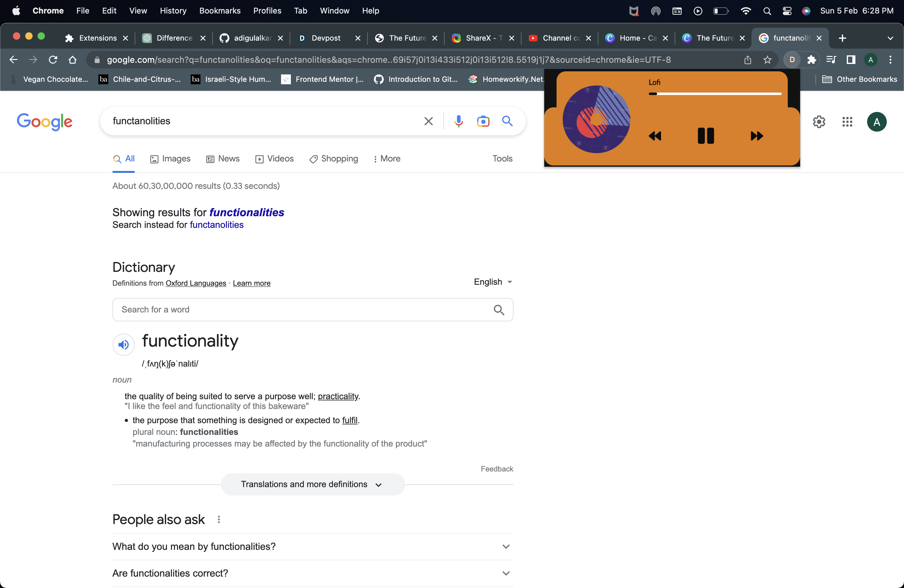904x588 pixels.
Task: Click the Oxford Languages link
Action: coord(196,283)
